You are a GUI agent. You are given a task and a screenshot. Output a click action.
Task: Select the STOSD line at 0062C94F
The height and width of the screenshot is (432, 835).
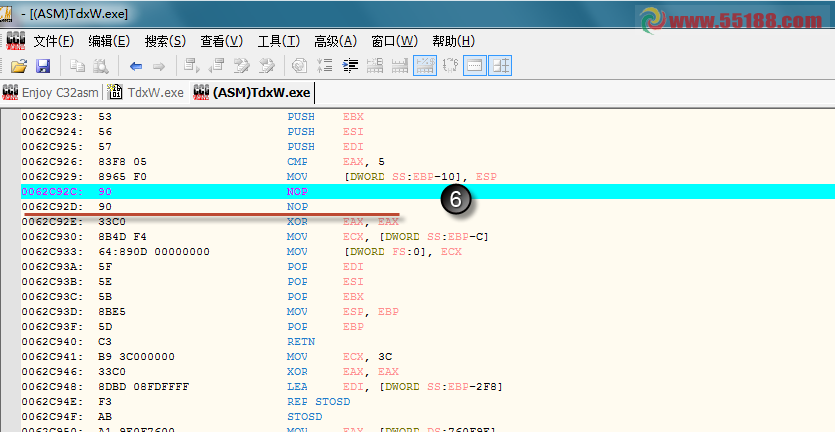[x=428, y=417]
